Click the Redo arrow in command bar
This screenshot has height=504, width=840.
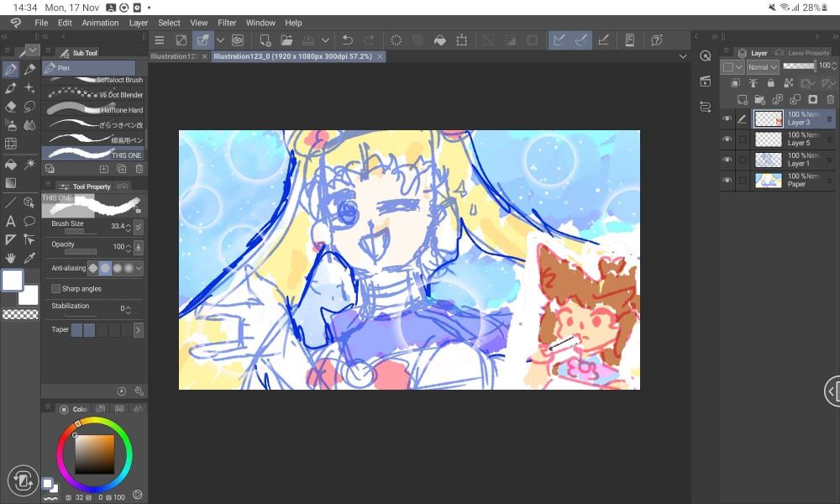[x=369, y=40]
